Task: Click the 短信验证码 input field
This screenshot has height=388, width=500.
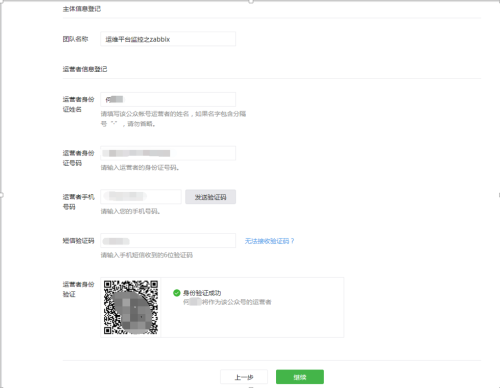Action: (168, 241)
